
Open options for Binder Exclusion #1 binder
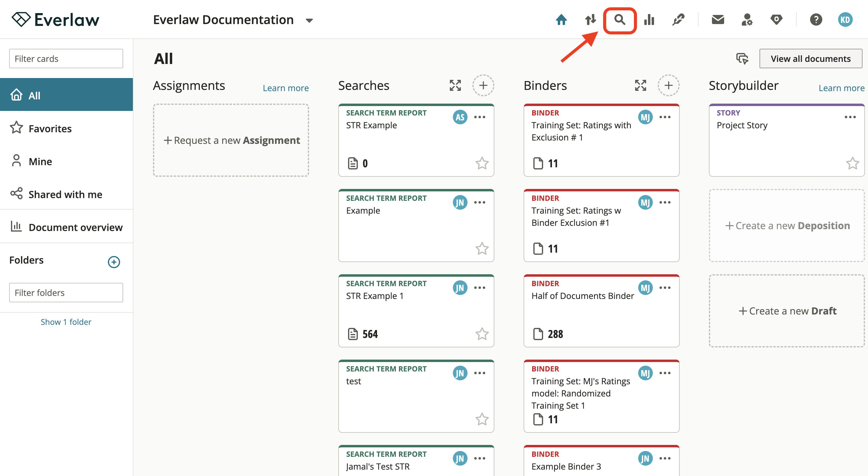click(x=665, y=202)
